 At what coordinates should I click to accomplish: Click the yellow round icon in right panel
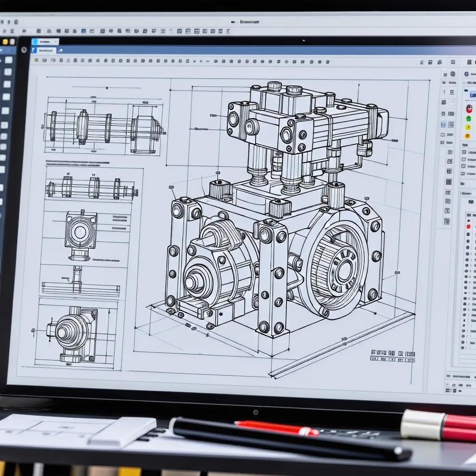(468, 127)
